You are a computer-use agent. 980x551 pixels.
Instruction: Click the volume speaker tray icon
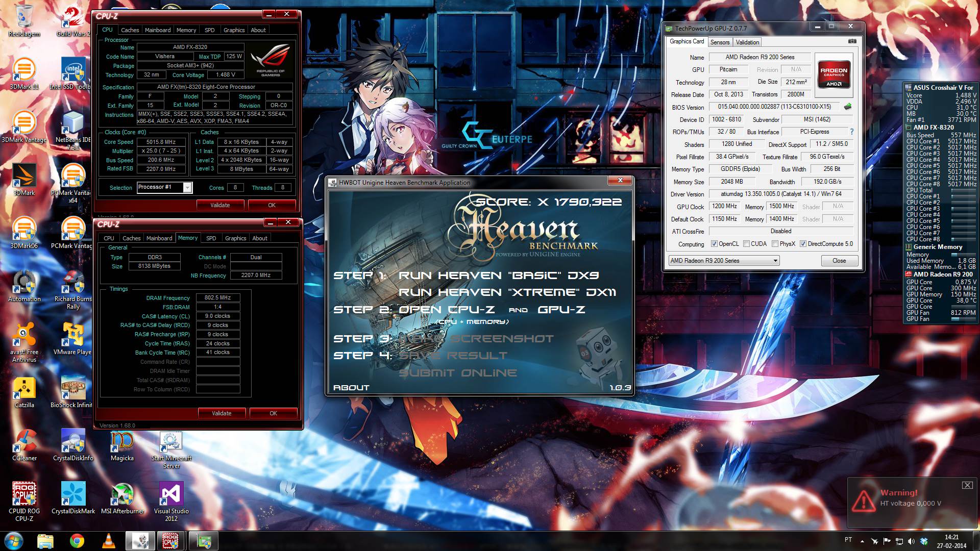click(x=912, y=541)
